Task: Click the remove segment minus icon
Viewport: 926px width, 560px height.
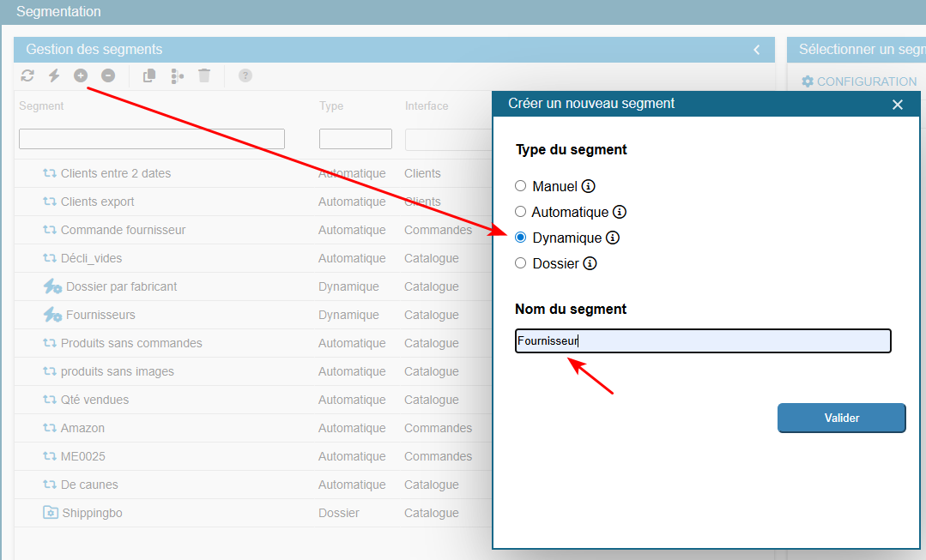Action: 108,75
